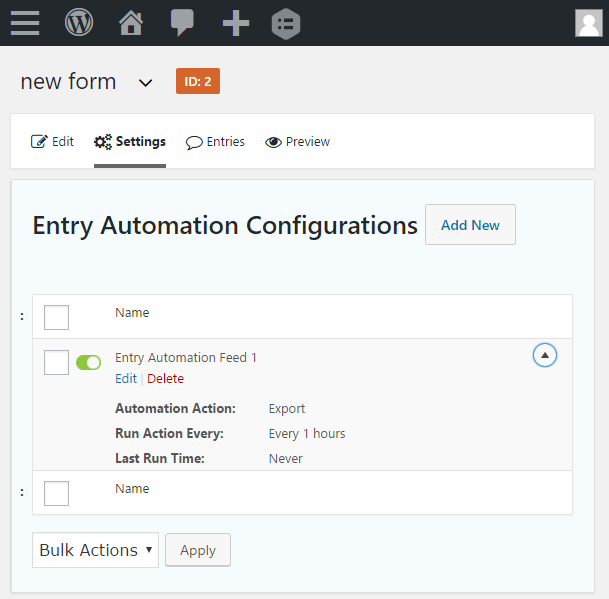Click the Name column label in footer
This screenshot has height=599, width=609.
pyautogui.click(x=132, y=489)
